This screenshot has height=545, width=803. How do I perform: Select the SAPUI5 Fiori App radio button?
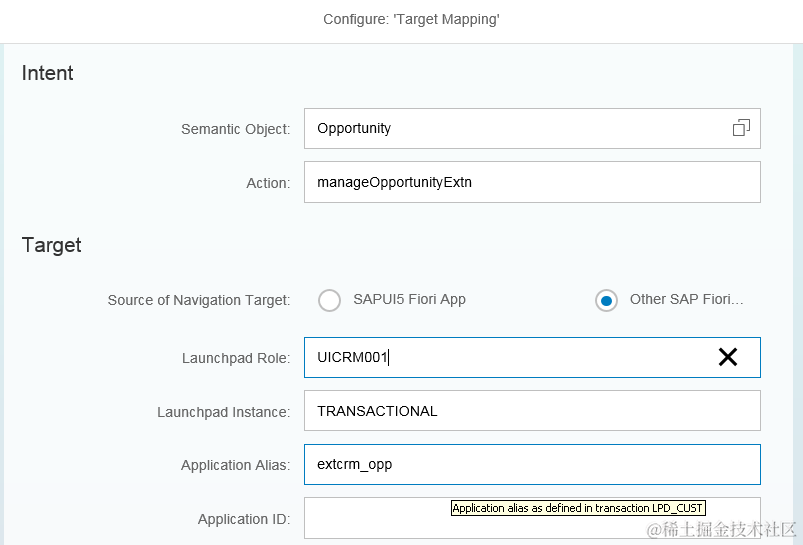coord(330,300)
